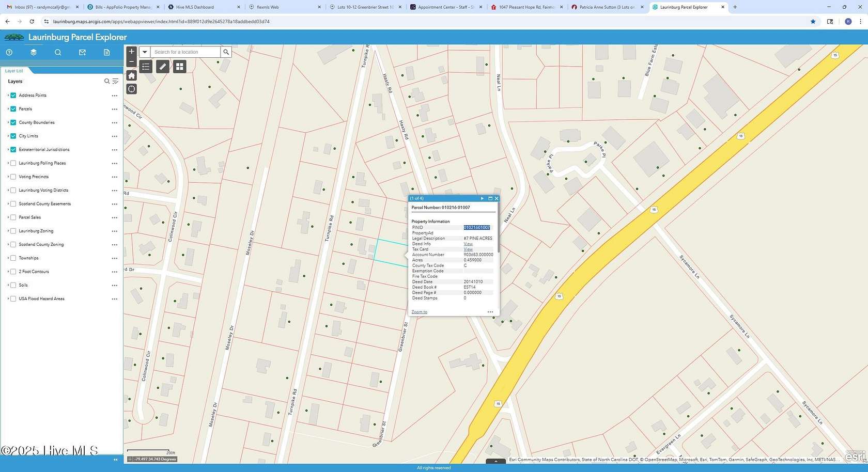Click the Home extent button
Image resolution: width=868 pixels, height=472 pixels.
tap(132, 75)
